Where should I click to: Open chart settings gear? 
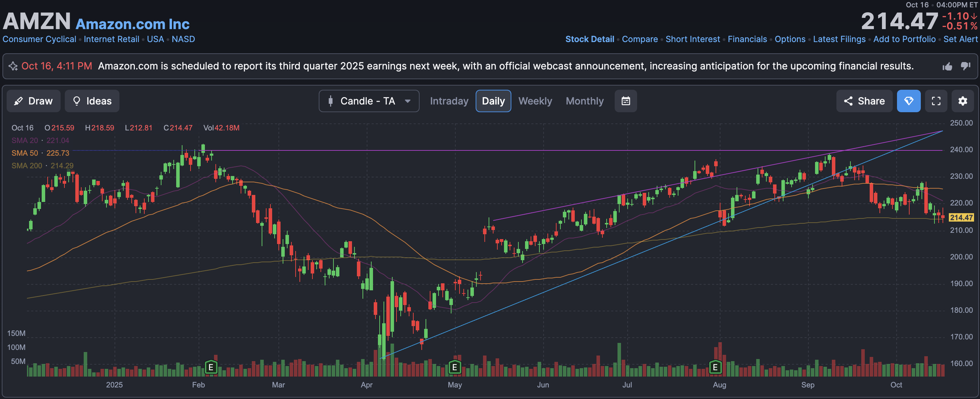coord(962,101)
